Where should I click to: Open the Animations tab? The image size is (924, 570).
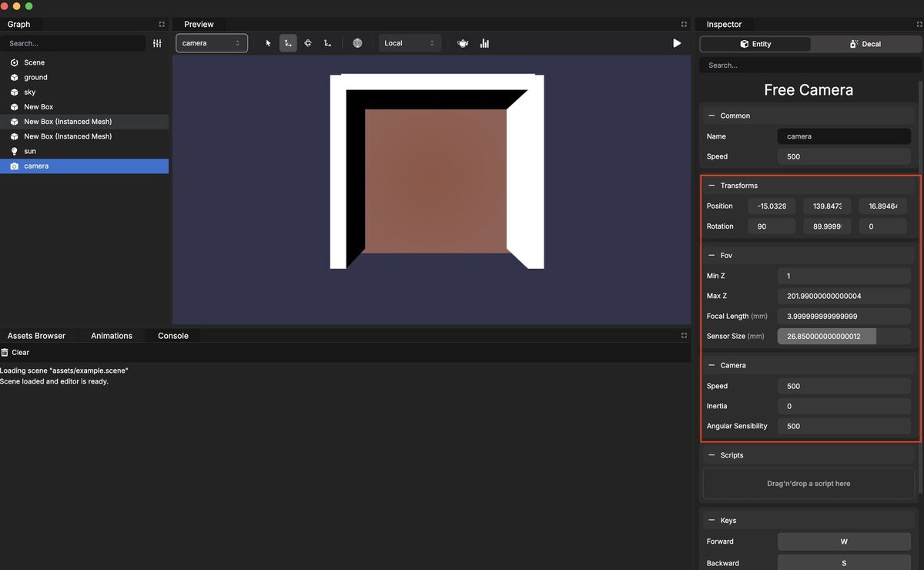(112, 336)
